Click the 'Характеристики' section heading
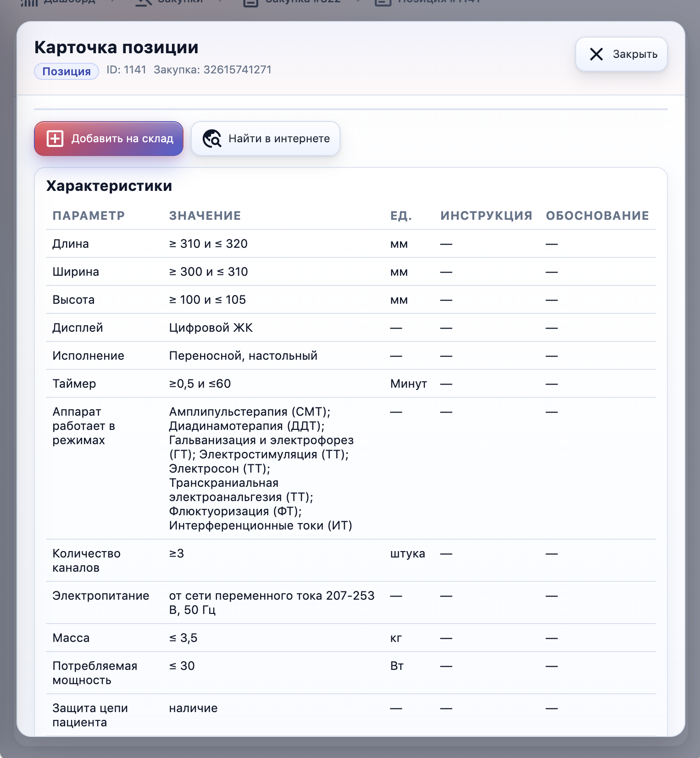This screenshot has height=758, width=700. [109, 186]
